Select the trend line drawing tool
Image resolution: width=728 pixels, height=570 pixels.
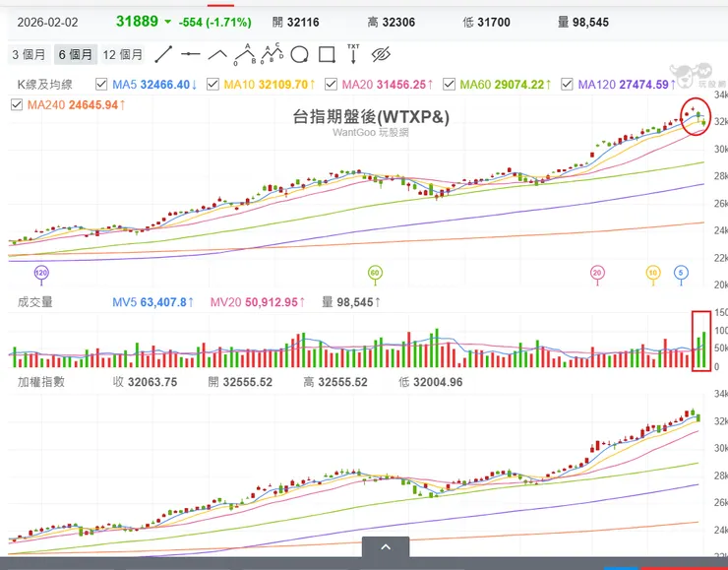pos(163,54)
